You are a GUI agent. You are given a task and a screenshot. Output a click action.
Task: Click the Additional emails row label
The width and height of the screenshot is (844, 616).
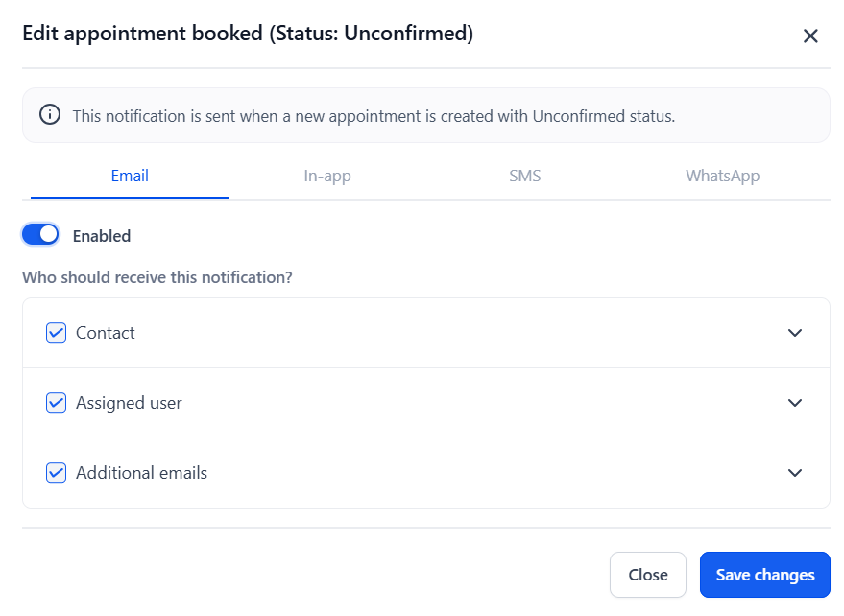pyautogui.click(x=141, y=473)
